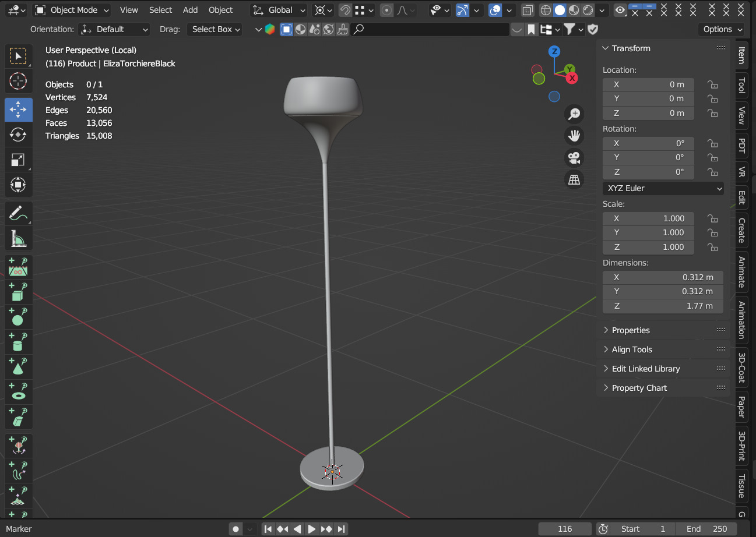
Task: Open the XYZ Euler rotation mode dropdown
Action: pyautogui.click(x=663, y=188)
